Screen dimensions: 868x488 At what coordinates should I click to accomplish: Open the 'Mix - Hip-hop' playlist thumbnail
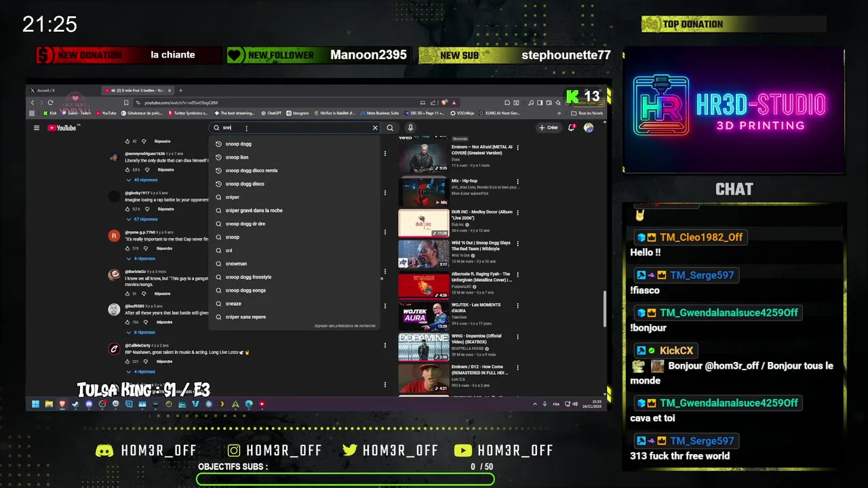click(423, 192)
